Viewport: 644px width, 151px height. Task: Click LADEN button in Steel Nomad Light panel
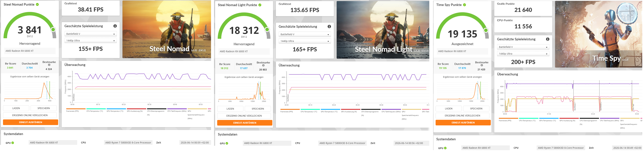coord(230,109)
